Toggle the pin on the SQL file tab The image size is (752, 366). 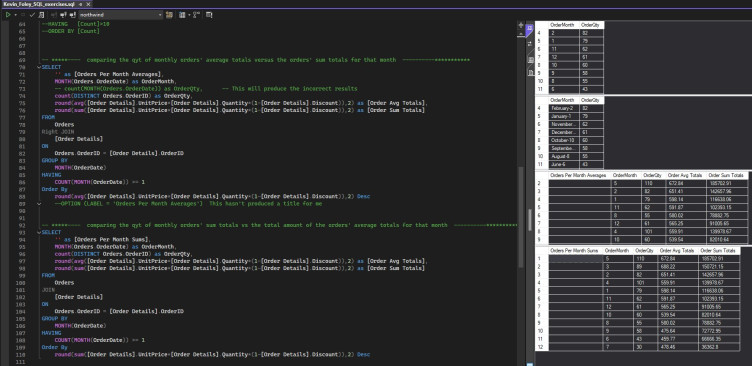pyautogui.click(x=81, y=4)
